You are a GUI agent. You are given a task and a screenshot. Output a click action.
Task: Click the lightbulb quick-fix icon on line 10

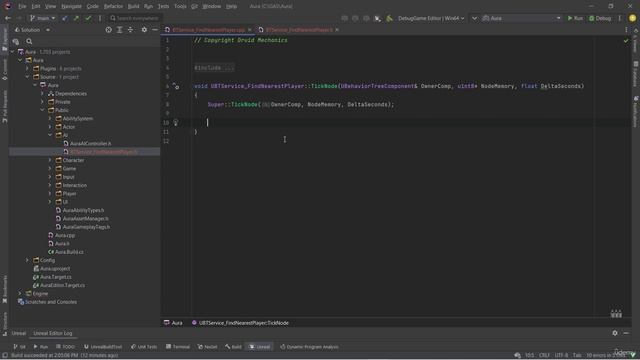(176, 122)
